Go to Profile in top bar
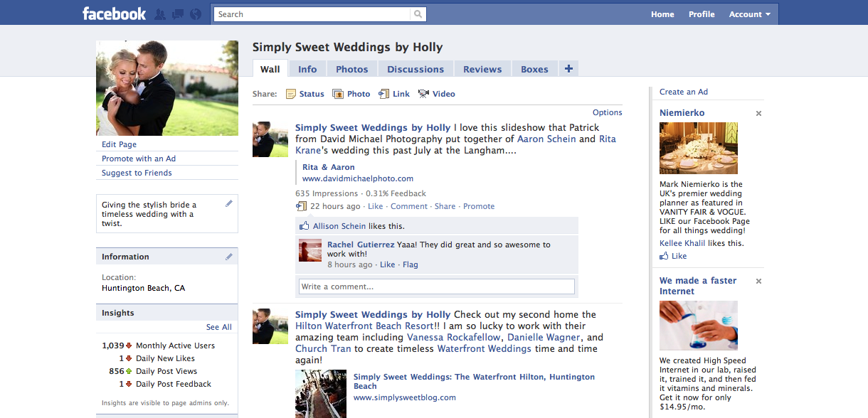Screen dimensions: 868x418 tap(702, 14)
